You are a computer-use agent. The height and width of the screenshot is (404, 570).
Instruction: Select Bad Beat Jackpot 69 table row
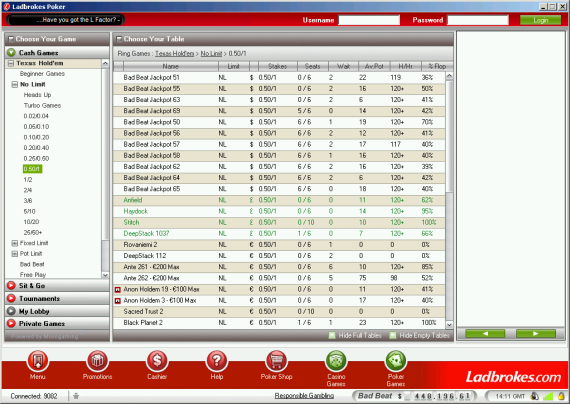point(279,111)
